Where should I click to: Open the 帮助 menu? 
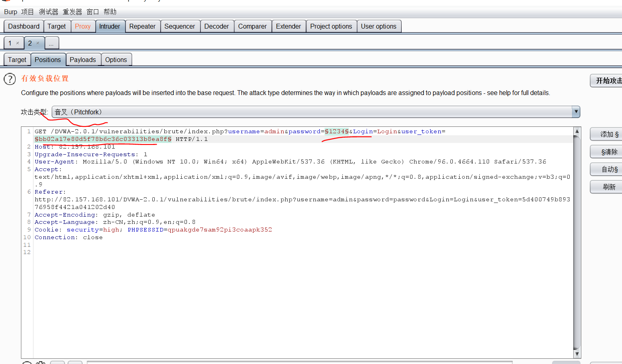click(110, 12)
